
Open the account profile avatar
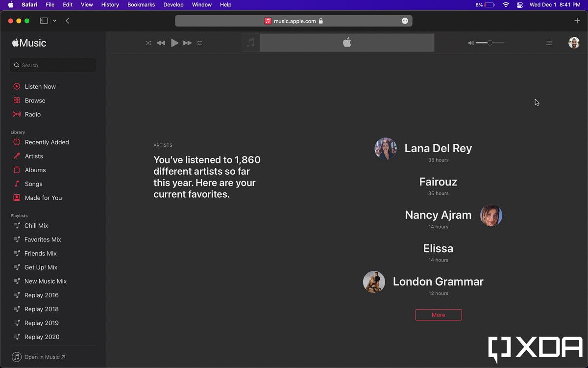tap(574, 43)
